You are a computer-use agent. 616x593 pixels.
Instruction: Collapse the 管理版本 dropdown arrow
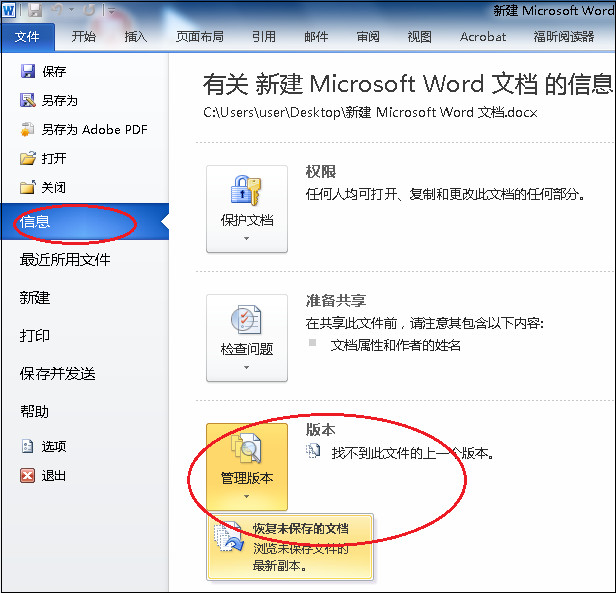click(247, 497)
